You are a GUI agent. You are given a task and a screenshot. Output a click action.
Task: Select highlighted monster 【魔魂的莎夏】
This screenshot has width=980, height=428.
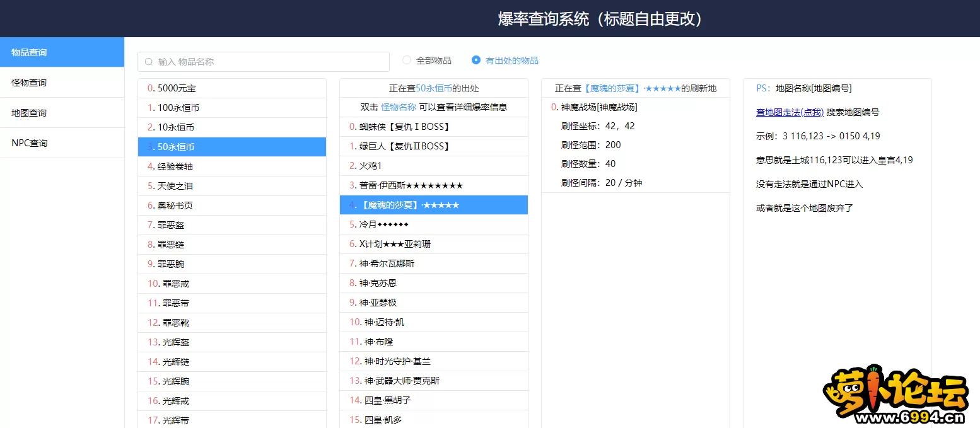434,205
